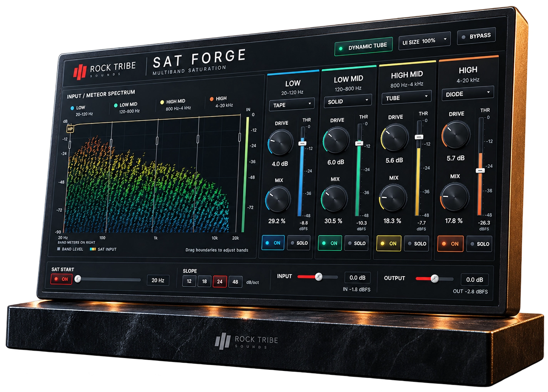Viewport: 548px width, 392px height.
Task: Turn off the HIGH band ON switch
Action: (x=450, y=244)
